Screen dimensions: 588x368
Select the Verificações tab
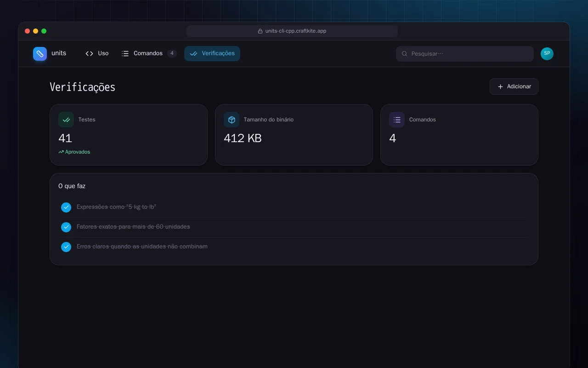[212, 53]
